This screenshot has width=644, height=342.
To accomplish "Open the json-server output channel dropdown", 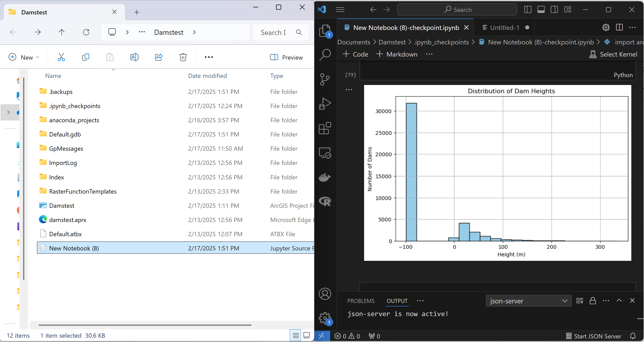I will [x=528, y=301].
